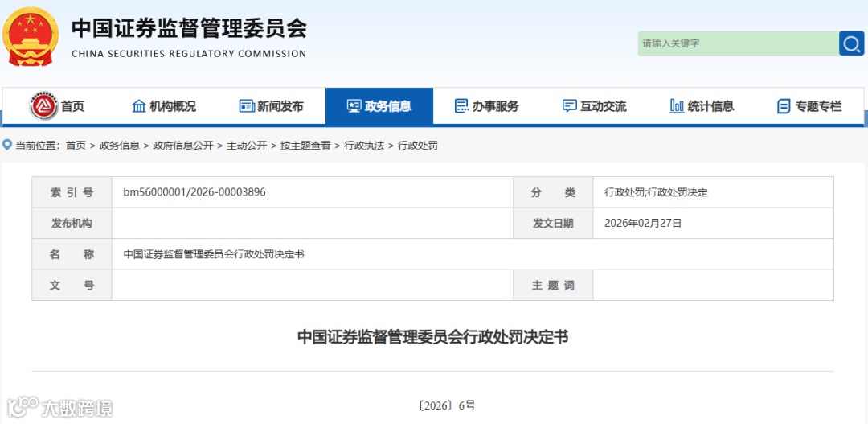The height and width of the screenshot is (424, 868).
Task: Click the national emblem logo
Action: pyautogui.click(x=31, y=36)
